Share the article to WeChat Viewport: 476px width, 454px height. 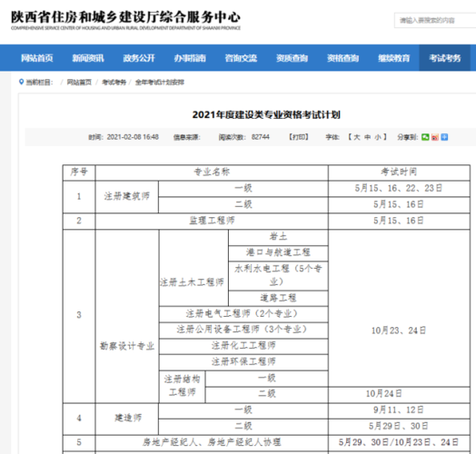[425, 137]
